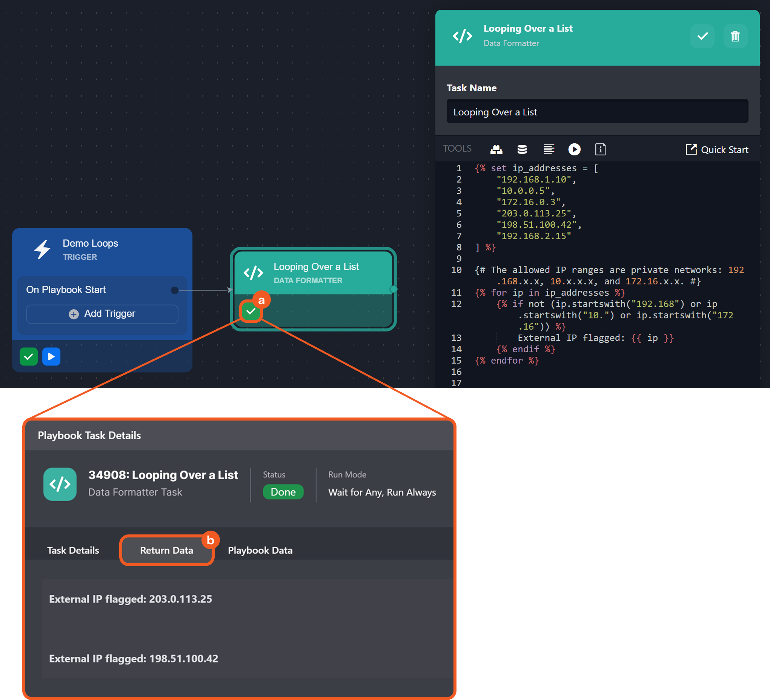Screen dimensions: 770x700
Task: Open the building blocks snippets tool
Action: (x=496, y=149)
